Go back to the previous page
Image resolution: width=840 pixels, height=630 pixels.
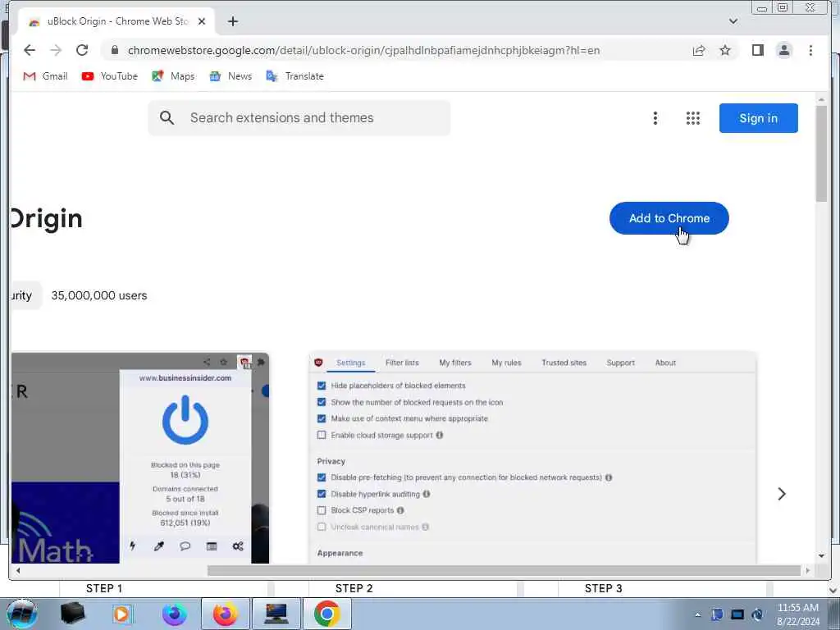point(30,50)
